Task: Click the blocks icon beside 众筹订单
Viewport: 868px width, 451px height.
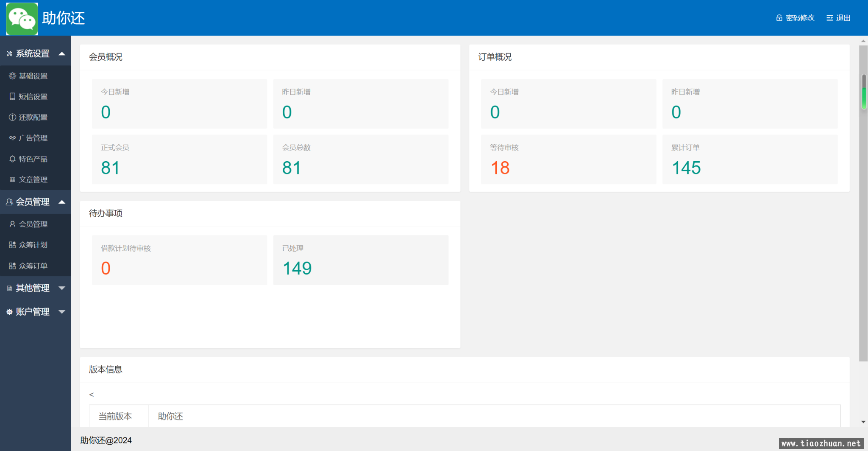Action: point(12,266)
